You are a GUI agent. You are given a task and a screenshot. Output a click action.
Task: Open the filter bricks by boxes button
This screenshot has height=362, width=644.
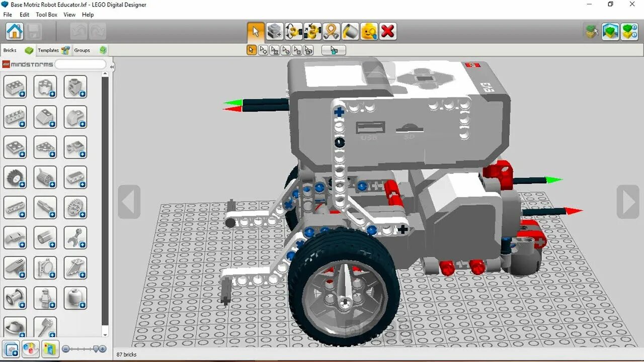point(50,348)
